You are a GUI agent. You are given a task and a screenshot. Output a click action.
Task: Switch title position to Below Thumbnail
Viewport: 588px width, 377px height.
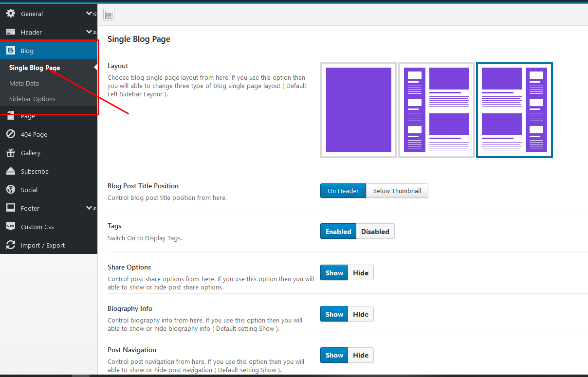pyautogui.click(x=397, y=191)
